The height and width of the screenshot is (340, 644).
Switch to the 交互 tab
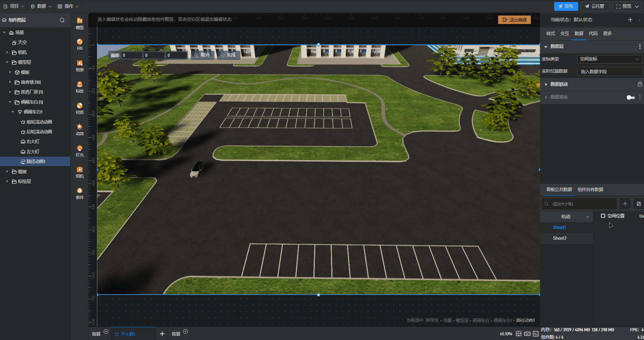click(x=565, y=33)
